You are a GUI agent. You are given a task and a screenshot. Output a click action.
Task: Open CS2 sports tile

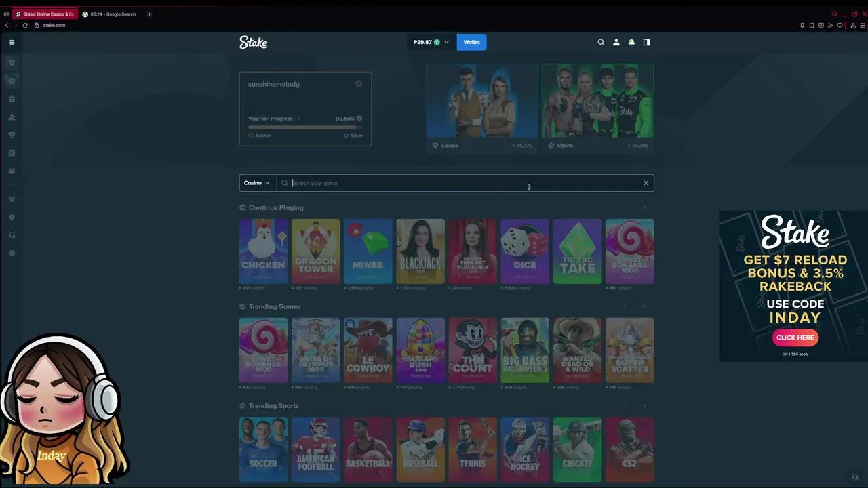click(630, 449)
